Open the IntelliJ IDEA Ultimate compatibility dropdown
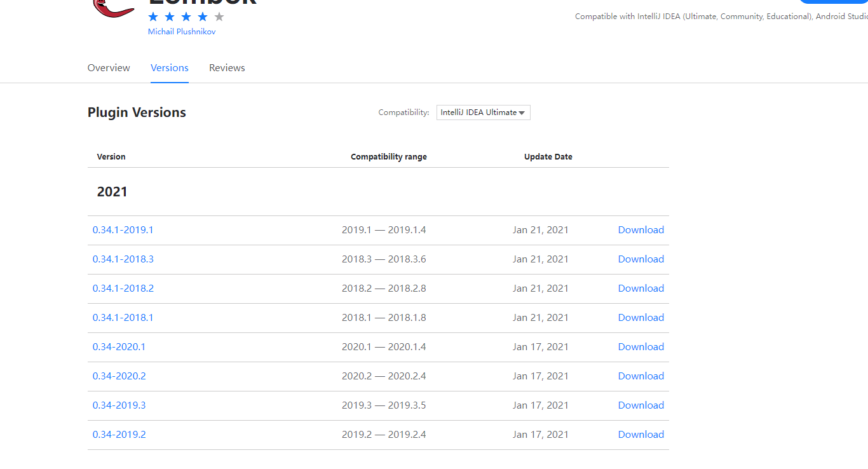The width and height of the screenshot is (868, 469). (x=484, y=112)
